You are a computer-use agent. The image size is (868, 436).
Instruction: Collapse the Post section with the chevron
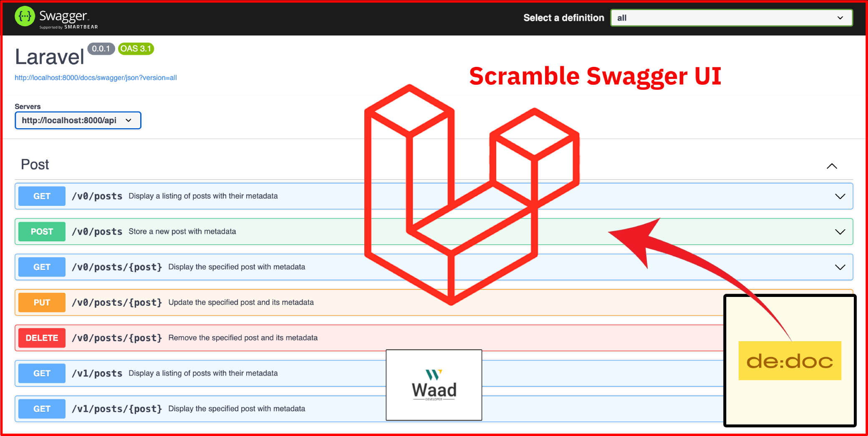[832, 166]
